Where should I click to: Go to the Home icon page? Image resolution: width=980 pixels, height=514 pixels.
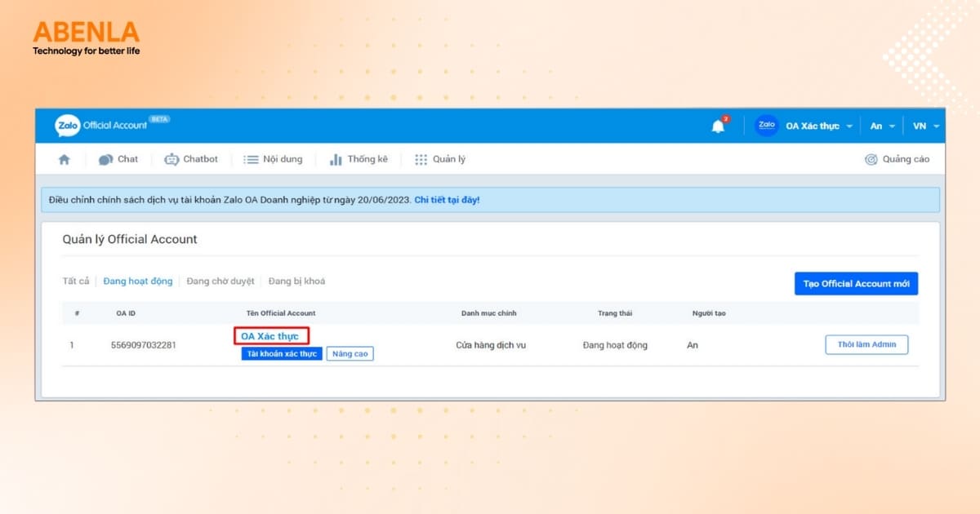tap(65, 159)
